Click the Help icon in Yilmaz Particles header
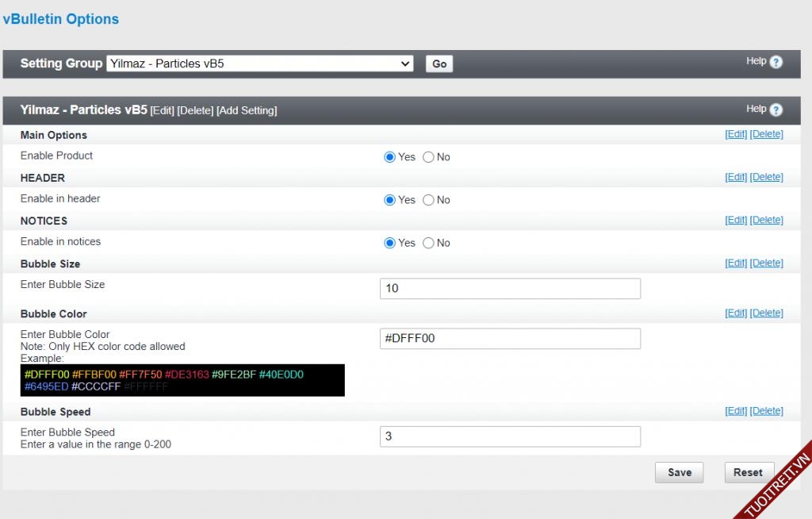 tap(776, 110)
